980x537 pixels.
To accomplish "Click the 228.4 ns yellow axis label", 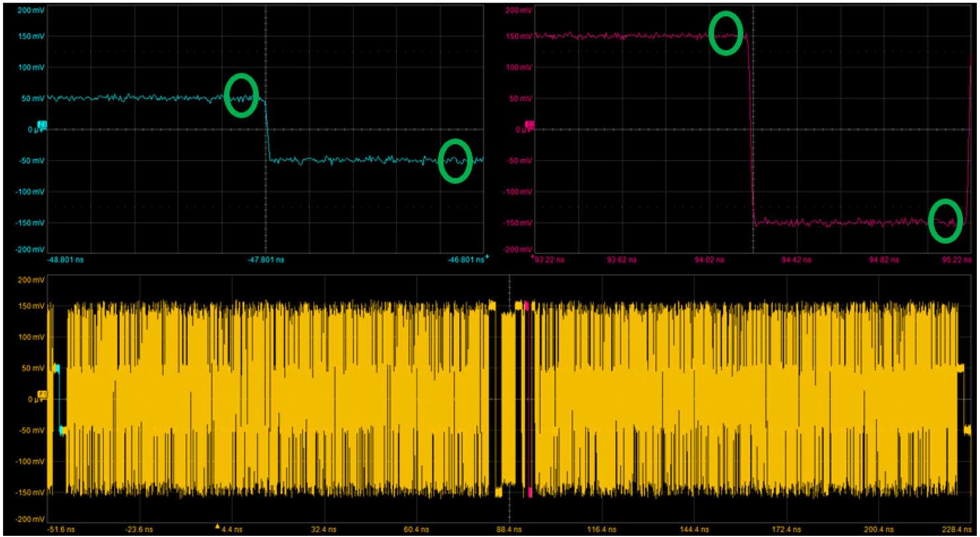I will pos(957,530).
